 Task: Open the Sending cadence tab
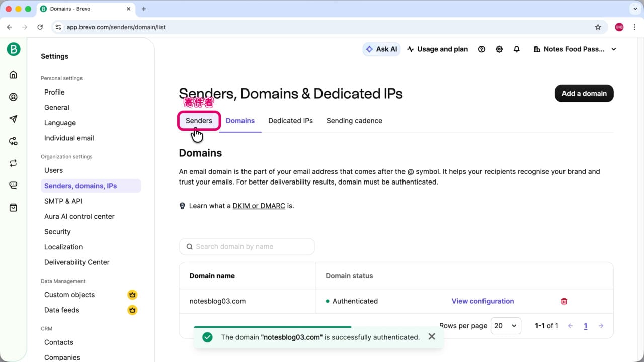click(x=354, y=121)
